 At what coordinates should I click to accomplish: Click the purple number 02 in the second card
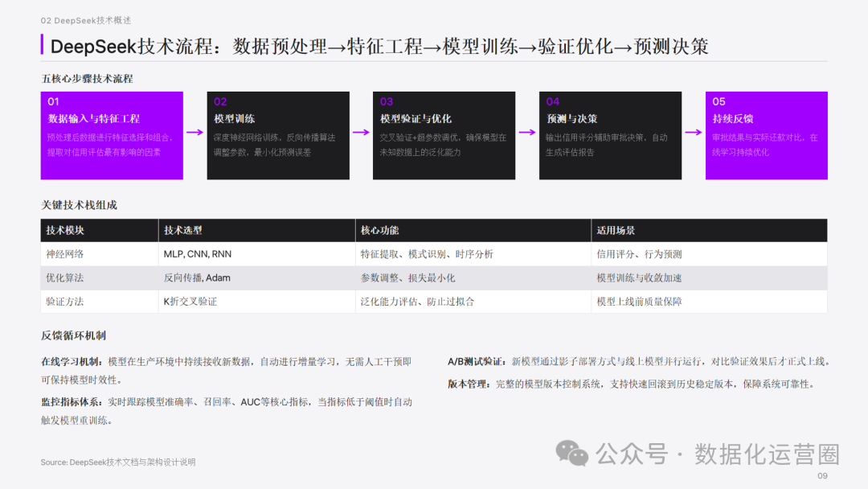click(220, 102)
